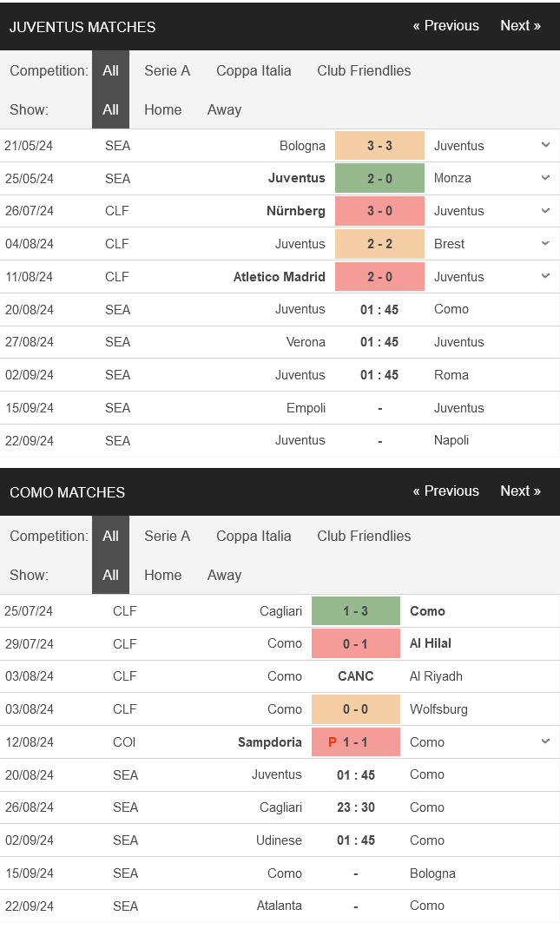The height and width of the screenshot is (929, 560).
Task: Open the Al Hilal team link
Action: (431, 643)
